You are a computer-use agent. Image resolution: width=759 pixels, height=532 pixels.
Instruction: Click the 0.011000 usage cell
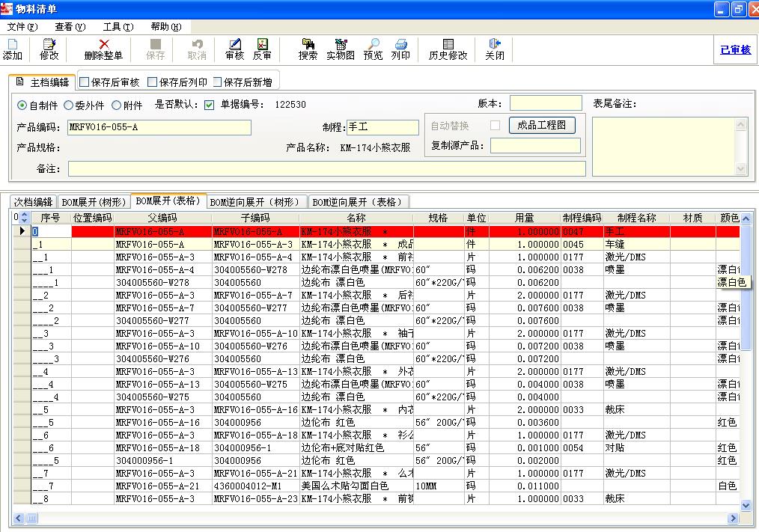(525, 486)
